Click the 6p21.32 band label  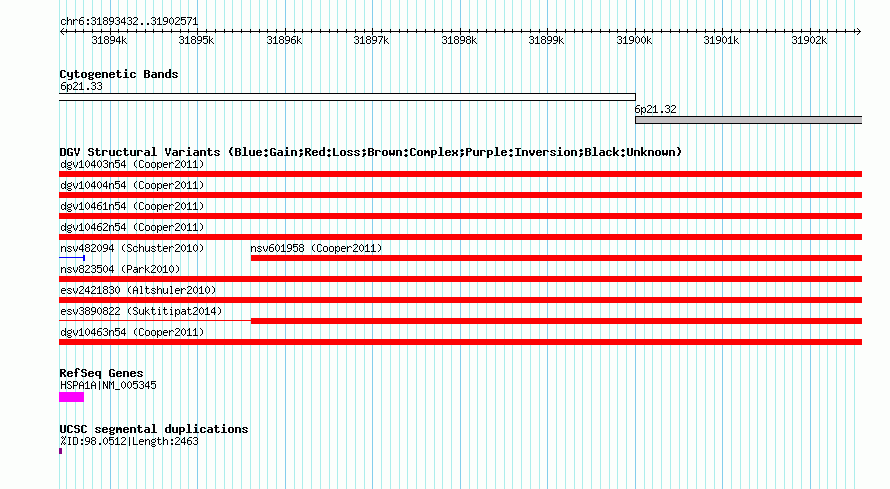(655, 109)
